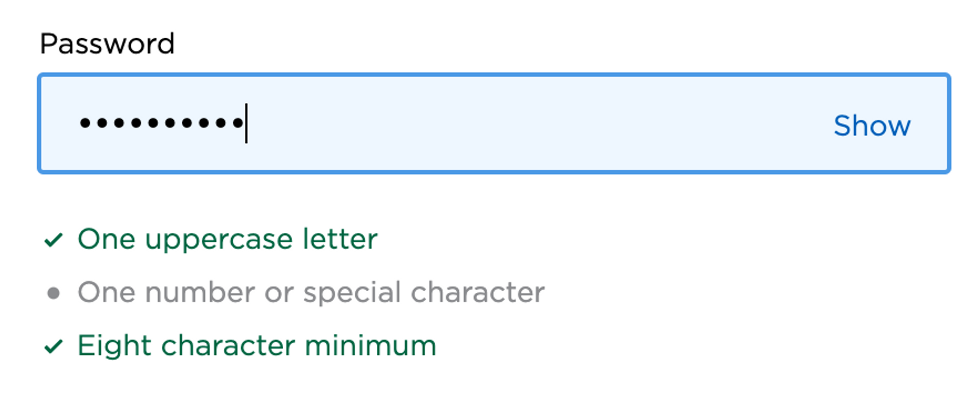Click the Show password link
Image resolution: width=980 pixels, height=406 pixels.
[872, 126]
